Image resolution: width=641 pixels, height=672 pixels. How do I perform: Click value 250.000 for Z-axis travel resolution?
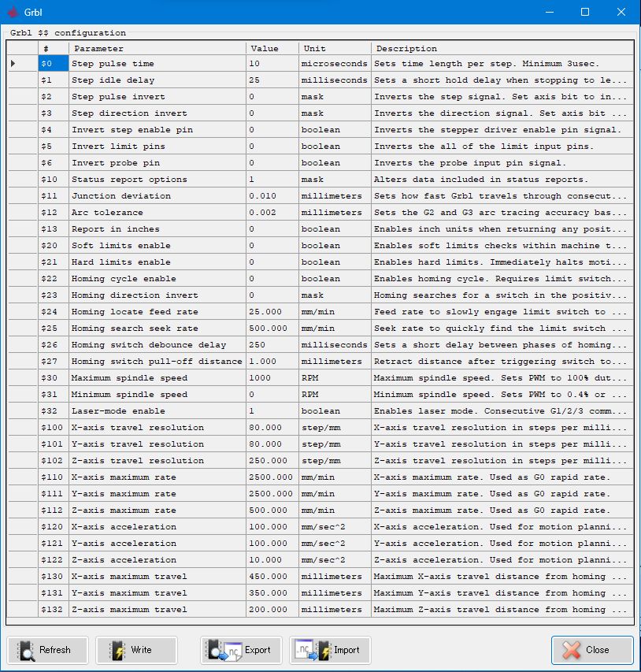pyautogui.click(x=272, y=461)
